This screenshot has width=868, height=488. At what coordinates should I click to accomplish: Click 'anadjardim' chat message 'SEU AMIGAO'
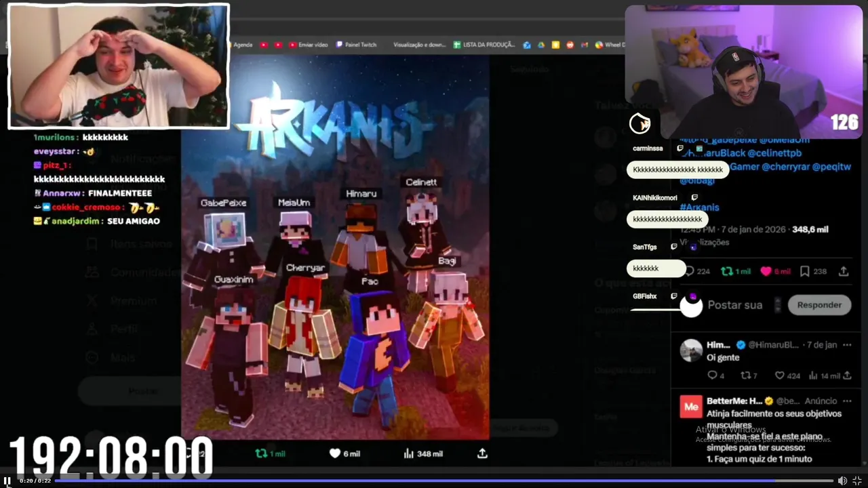(97, 222)
